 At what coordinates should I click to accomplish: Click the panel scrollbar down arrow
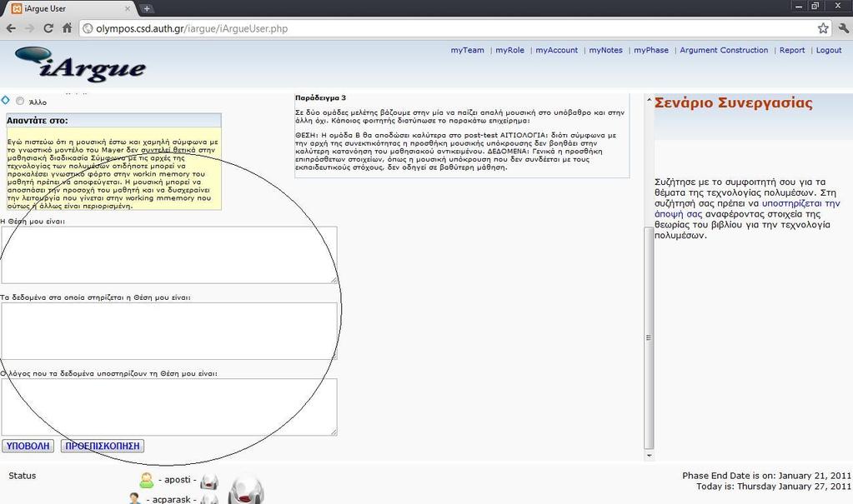tap(649, 456)
